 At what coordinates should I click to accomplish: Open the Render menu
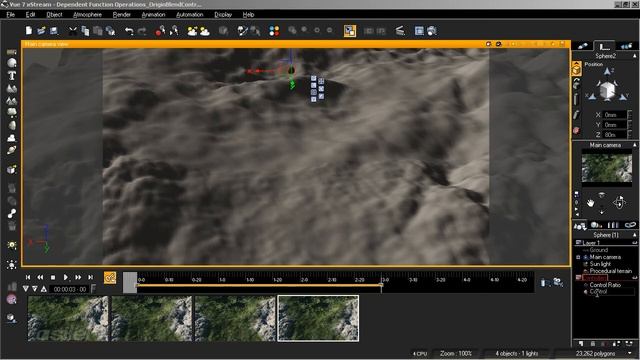[122, 14]
